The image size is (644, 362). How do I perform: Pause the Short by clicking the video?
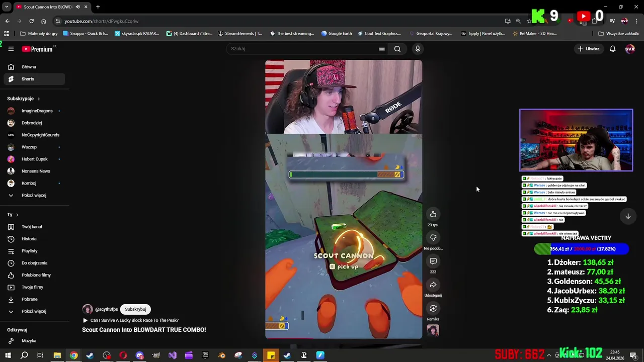[x=344, y=199]
